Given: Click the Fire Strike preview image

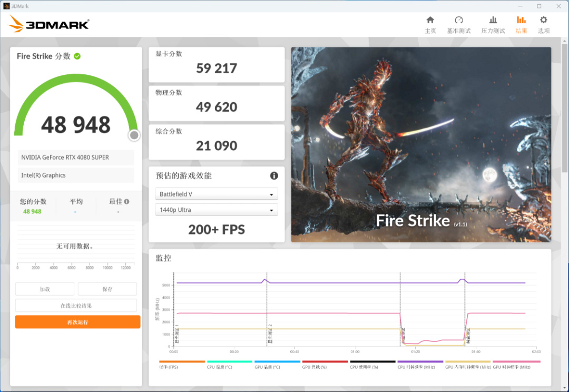Looking at the screenshot, I should coord(421,144).
